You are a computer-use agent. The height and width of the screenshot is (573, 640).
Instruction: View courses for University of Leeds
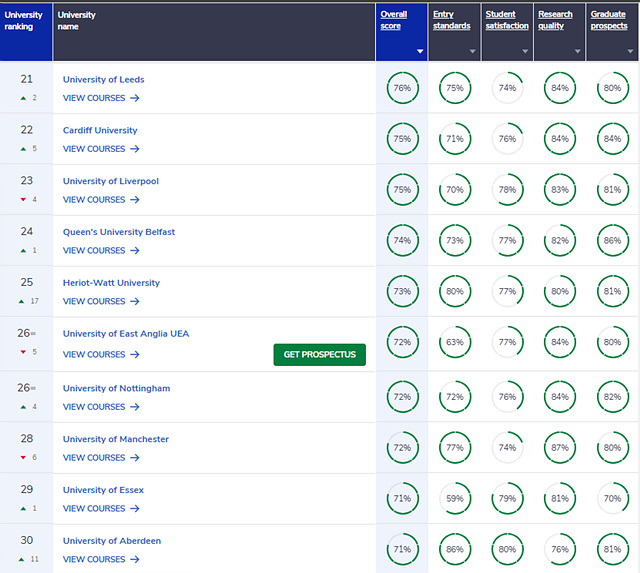(101, 98)
